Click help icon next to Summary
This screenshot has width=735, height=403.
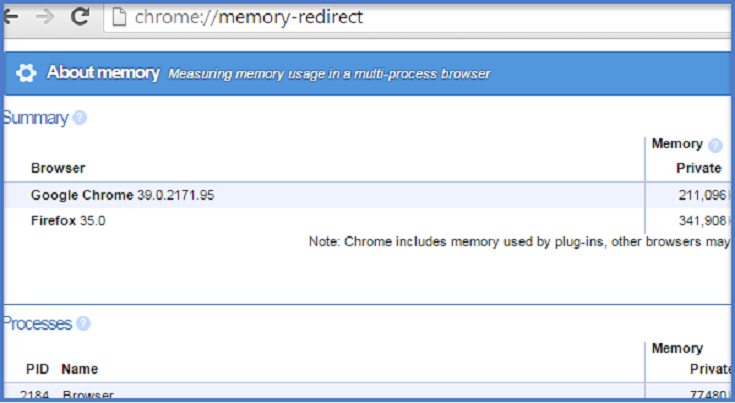pos(80,118)
